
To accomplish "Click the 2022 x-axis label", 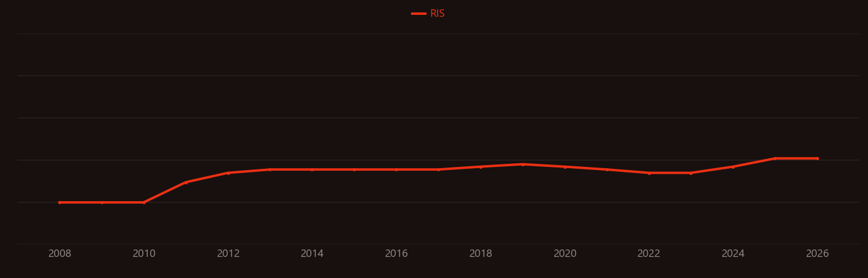I will pos(649,254).
